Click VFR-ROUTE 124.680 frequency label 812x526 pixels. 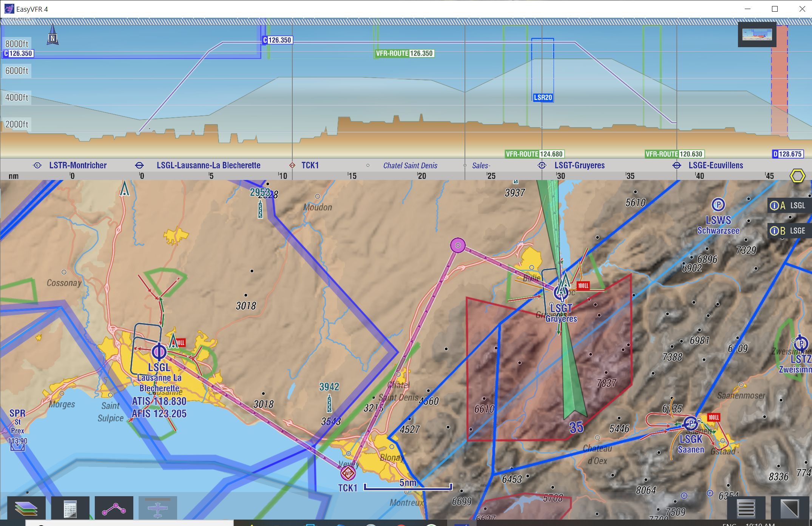pyautogui.click(x=534, y=154)
